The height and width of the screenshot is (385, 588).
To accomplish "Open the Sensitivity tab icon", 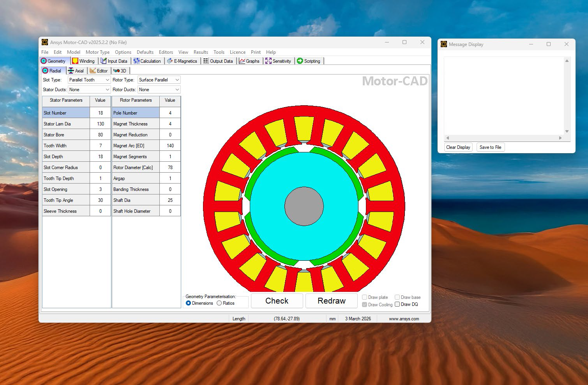I will click(x=268, y=61).
